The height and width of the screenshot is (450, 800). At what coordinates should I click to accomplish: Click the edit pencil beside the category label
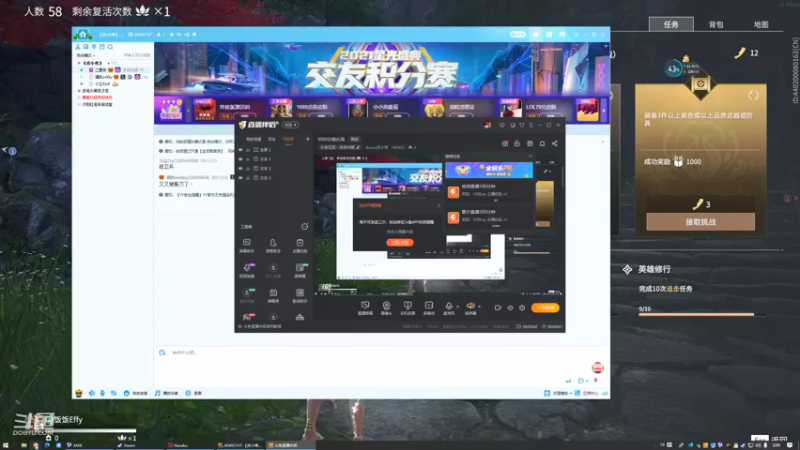pos(358,147)
